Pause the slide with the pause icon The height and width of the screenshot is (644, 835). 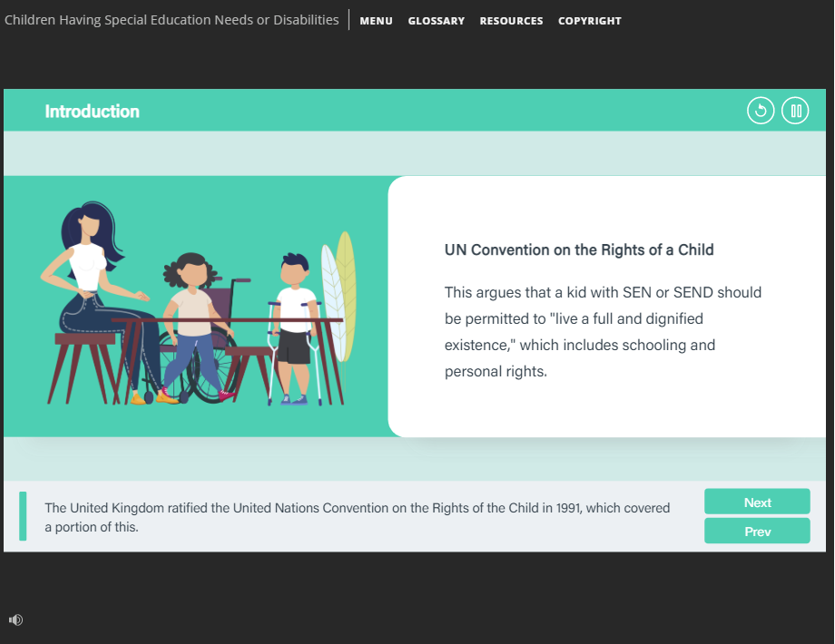(795, 111)
